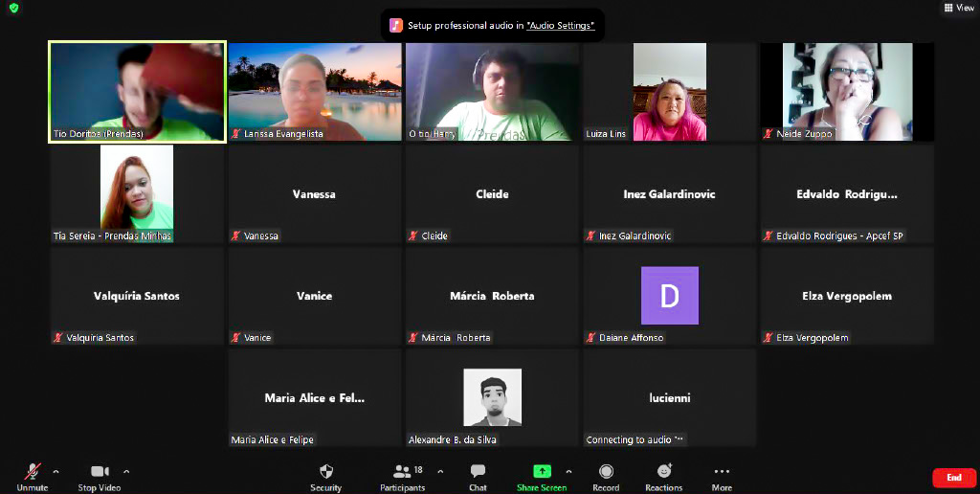Open the Reactions emoji menu
The width and height of the screenshot is (980, 494).
point(663,472)
